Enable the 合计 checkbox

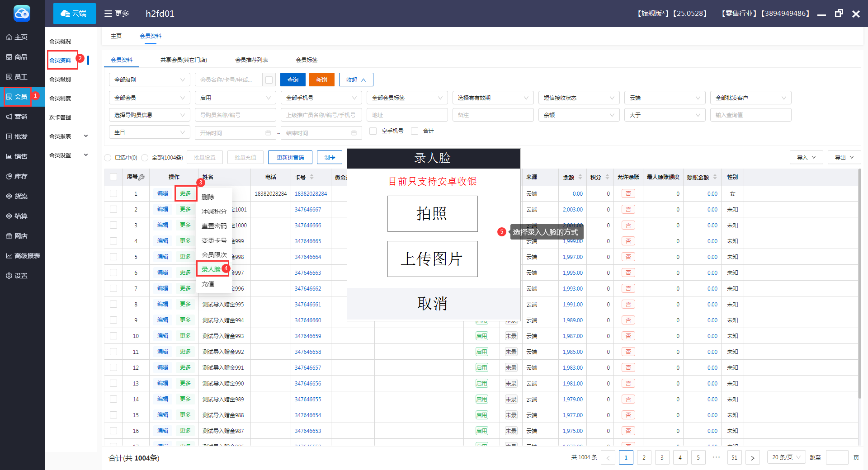click(x=415, y=131)
